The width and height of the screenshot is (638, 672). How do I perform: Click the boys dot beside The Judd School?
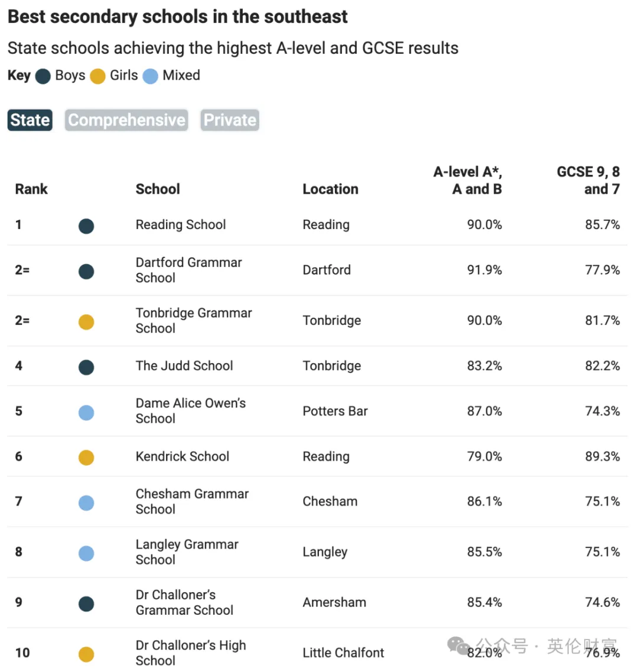click(86, 367)
